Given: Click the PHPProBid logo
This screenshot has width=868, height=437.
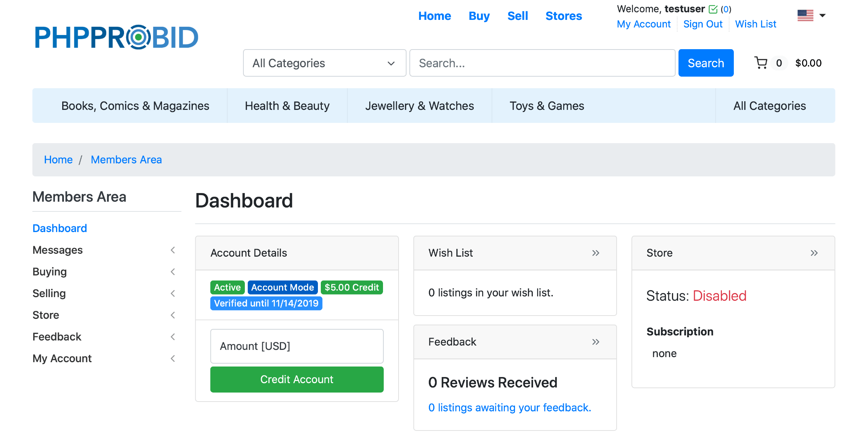Looking at the screenshot, I should [116, 37].
